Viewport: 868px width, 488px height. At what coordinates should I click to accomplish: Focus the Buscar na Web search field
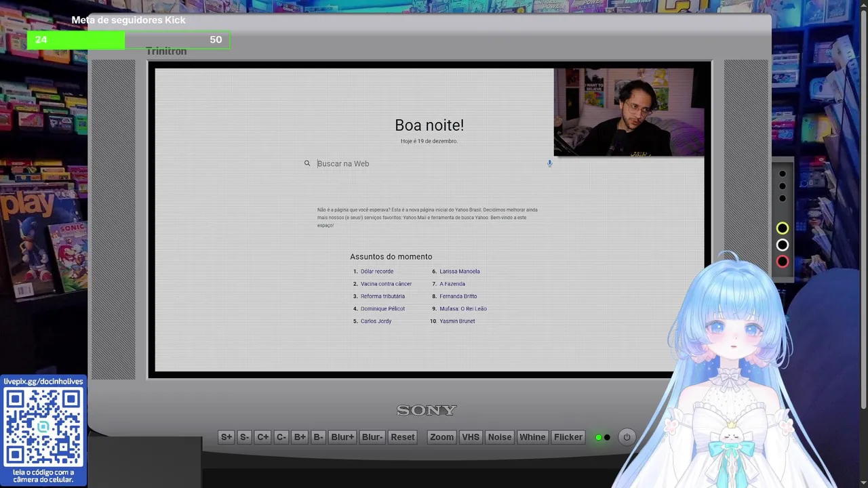(429, 163)
